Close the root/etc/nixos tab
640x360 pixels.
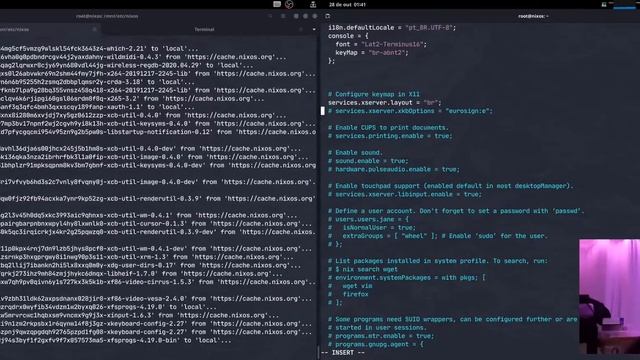[x=94, y=29]
